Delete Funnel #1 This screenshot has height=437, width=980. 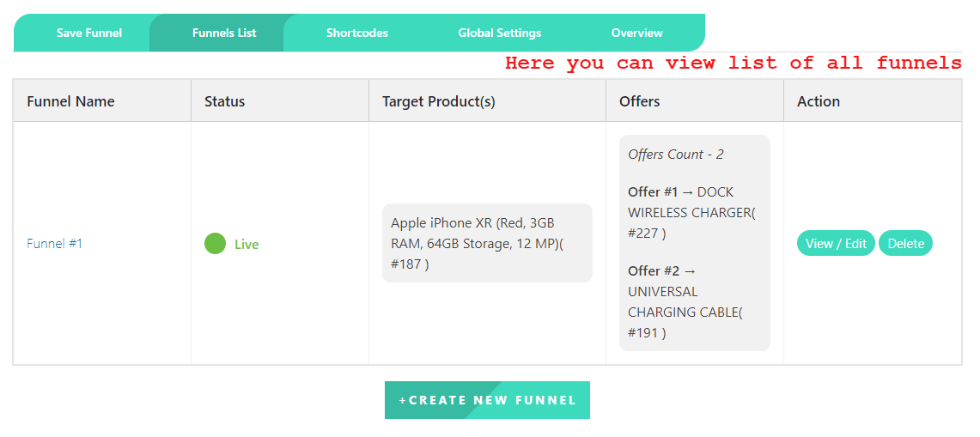point(905,244)
